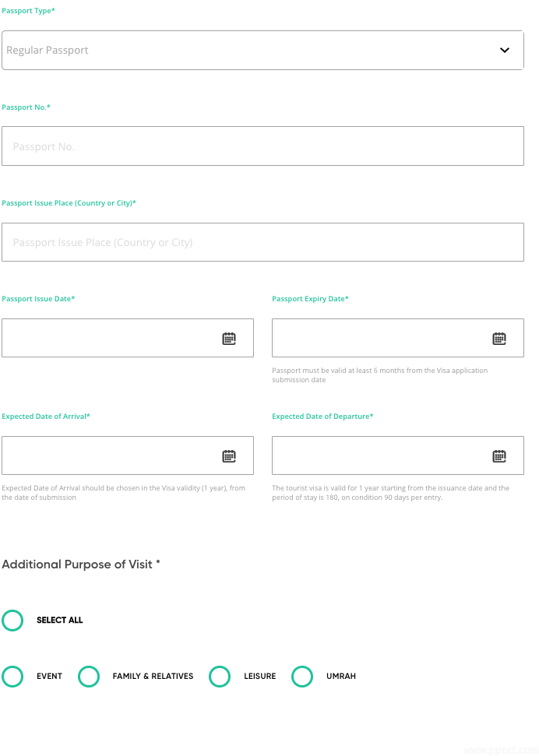The width and height of the screenshot is (539, 756).
Task: Select the EVENT purpose option circle
Action: (12, 677)
